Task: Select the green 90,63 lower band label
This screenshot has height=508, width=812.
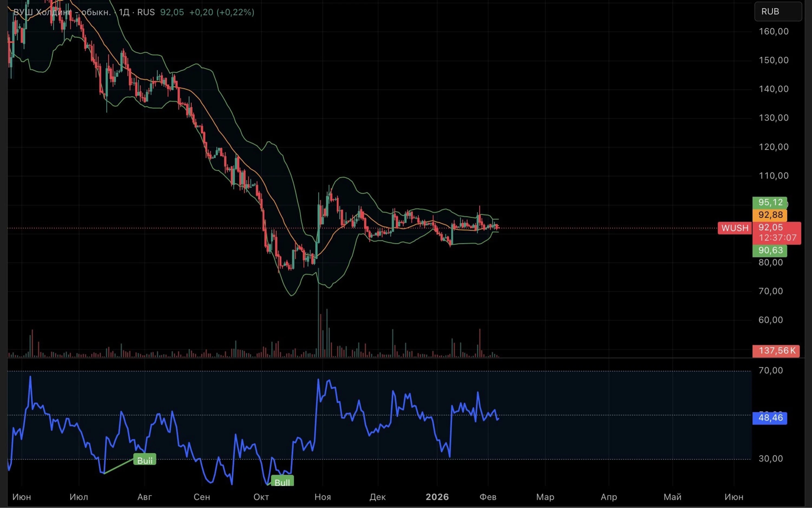Action: 770,251
